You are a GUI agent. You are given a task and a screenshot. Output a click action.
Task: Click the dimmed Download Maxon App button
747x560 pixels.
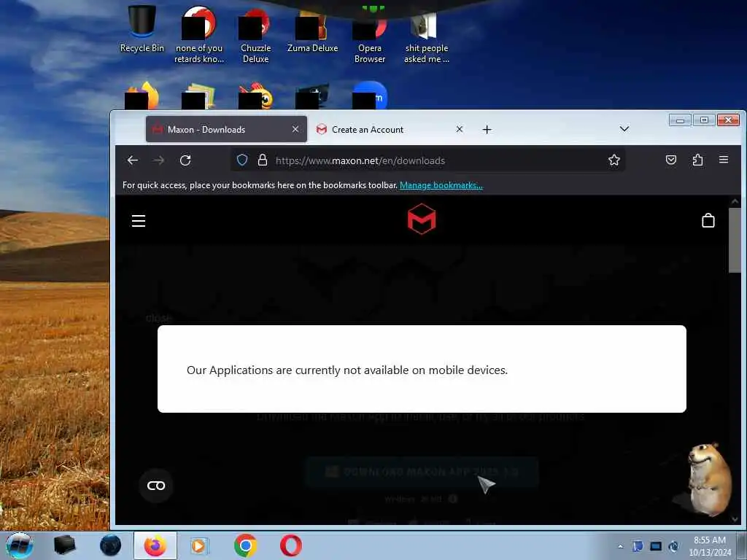click(x=422, y=472)
